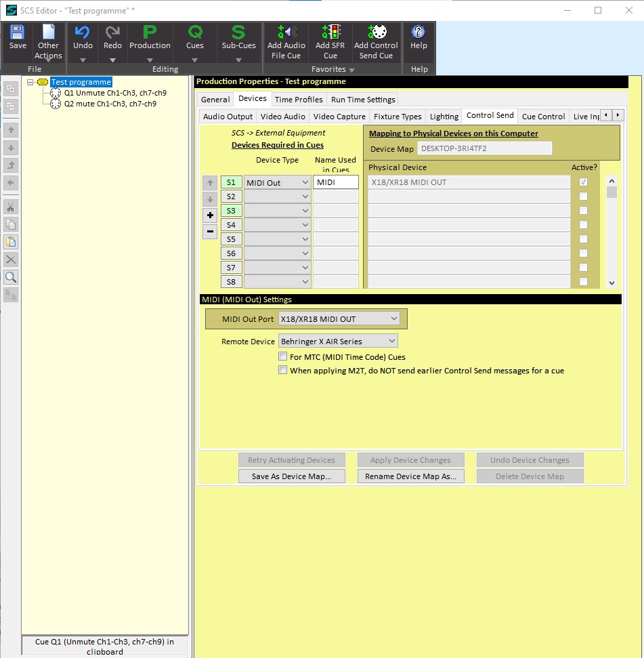Click the device list vertical scrollbar
644x658 pixels.
click(x=611, y=230)
